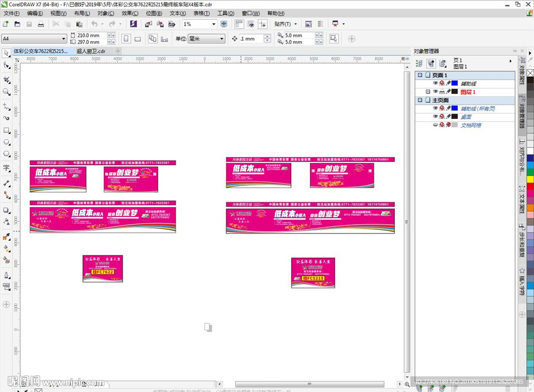Activate the Text tool (字)
This screenshot has width=534, height=392.
coord(6,168)
